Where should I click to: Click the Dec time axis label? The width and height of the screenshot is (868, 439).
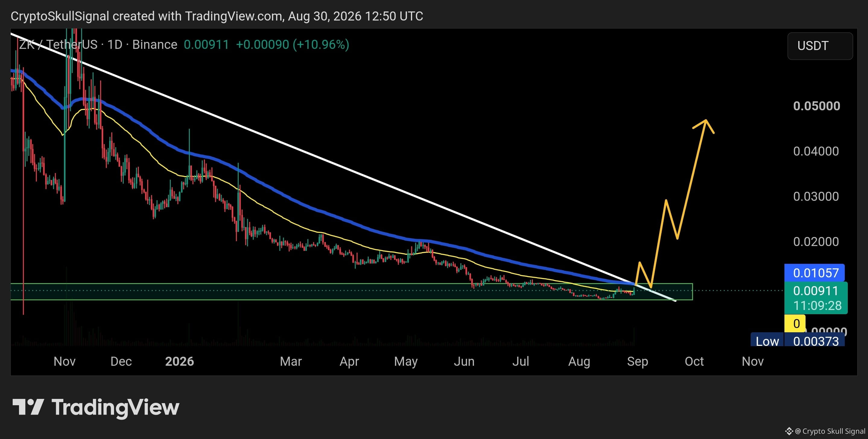121,362
